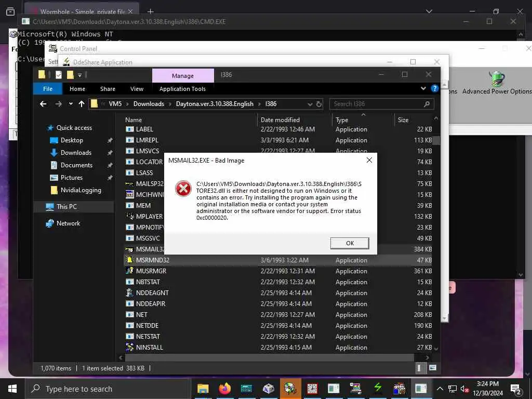Select the NETDDE file
Screen dimensions: 532x399
[x=147, y=325]
